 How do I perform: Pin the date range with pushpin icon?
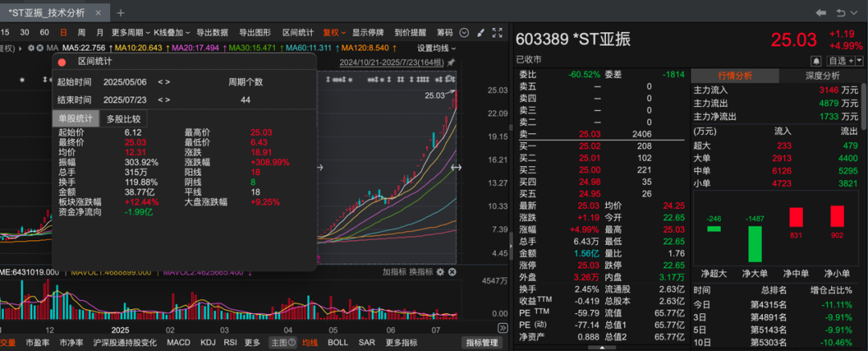[x=451, y=62]
